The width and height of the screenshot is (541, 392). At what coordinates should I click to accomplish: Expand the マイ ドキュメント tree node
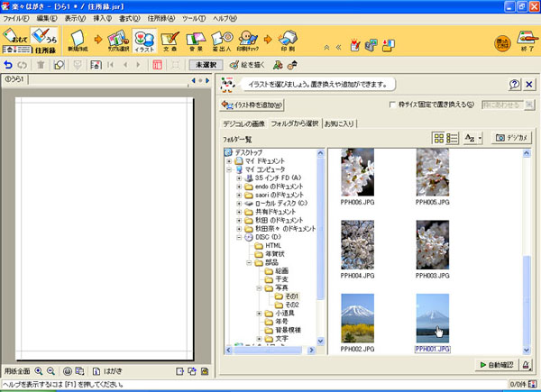pyautogui.click(x=229, y=160)
